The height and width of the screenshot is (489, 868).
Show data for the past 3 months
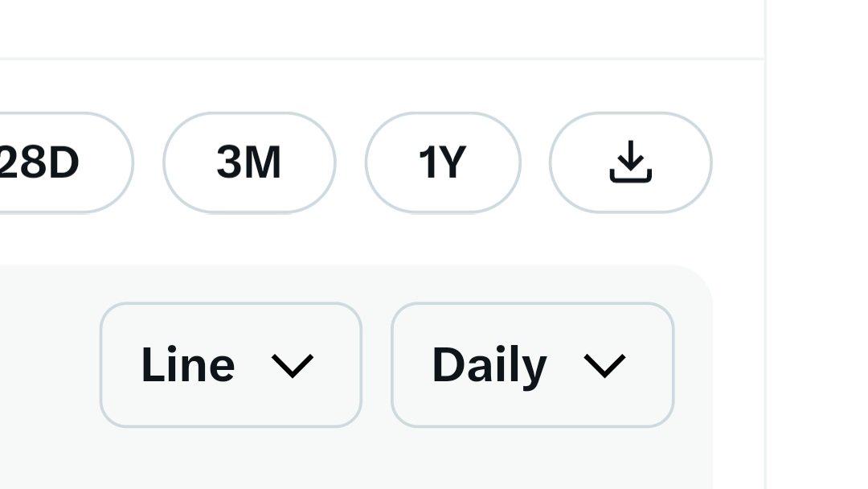[249, 162]
